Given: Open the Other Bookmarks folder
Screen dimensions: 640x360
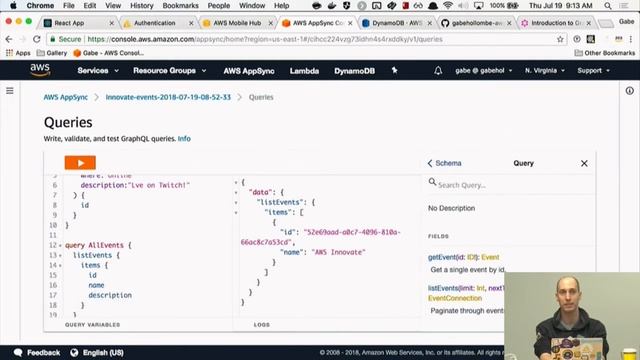Looking at the screenshot, I should tap(604, 53).
